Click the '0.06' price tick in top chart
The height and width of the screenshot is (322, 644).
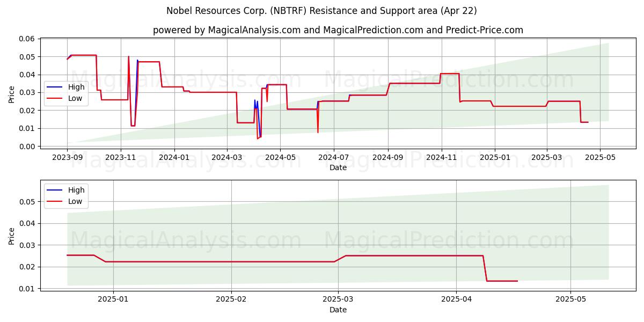point(27,39)
